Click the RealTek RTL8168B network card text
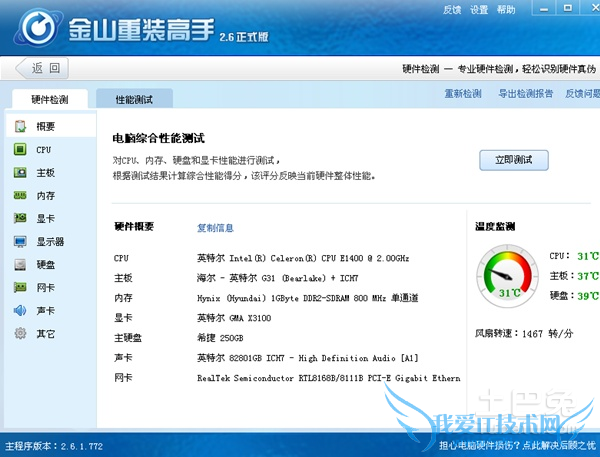Image resolution: width=600 pixels, height=457 pixels. (329, 378)
